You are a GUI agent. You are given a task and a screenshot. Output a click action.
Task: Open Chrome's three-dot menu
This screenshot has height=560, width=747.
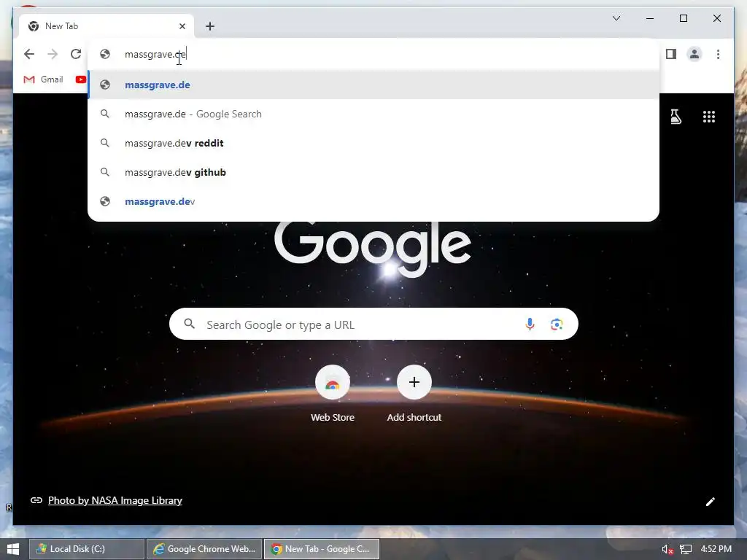[x=718, y=54]
